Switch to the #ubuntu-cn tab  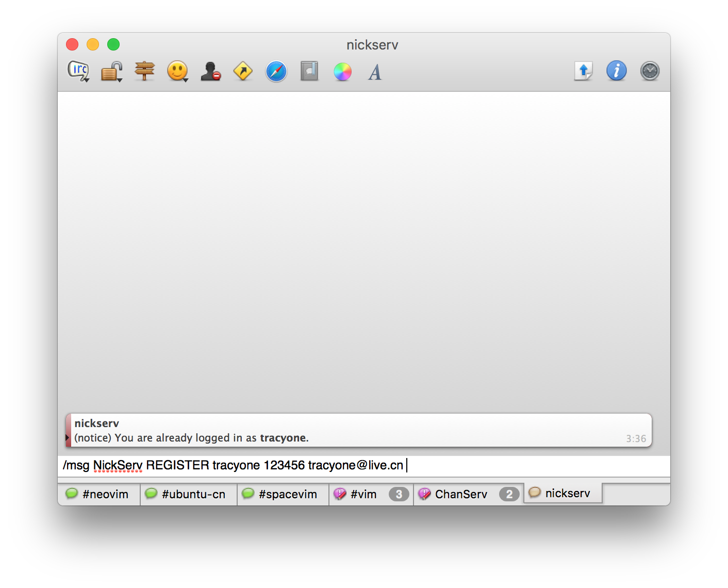click(x=189, y=494)
